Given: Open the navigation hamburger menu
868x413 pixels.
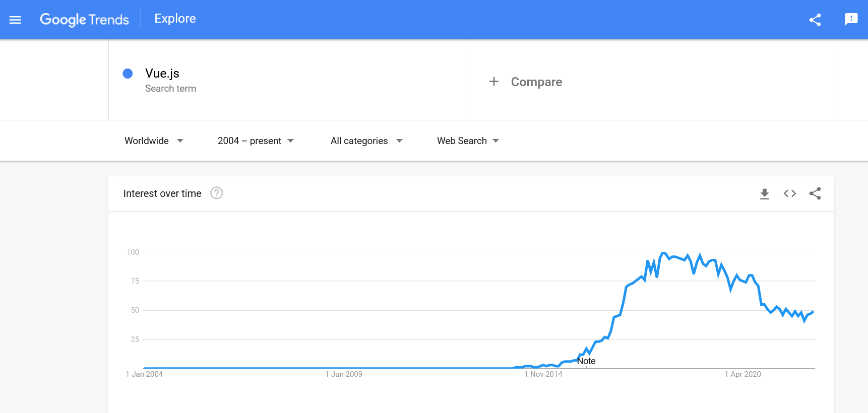Looking at the screenshot, I should click(x=15, y=20).
